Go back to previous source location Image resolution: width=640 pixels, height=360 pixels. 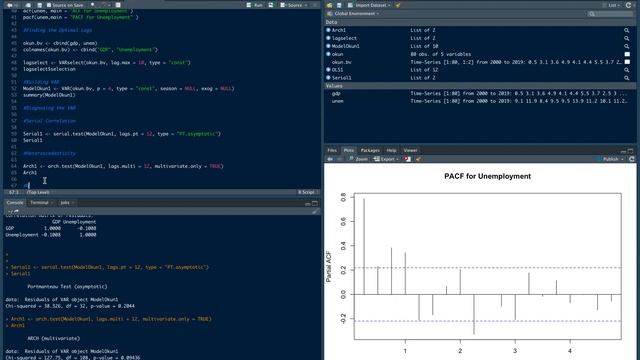pyautogui.click(x=9, y=5)
